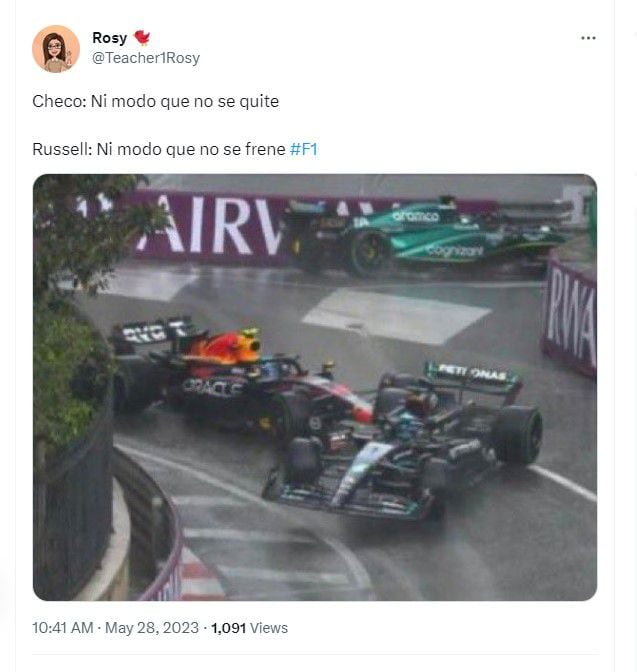Click the red bird emoji beside Rosy
The width and height of the screenshot is (637, 672).
point(142,38)
